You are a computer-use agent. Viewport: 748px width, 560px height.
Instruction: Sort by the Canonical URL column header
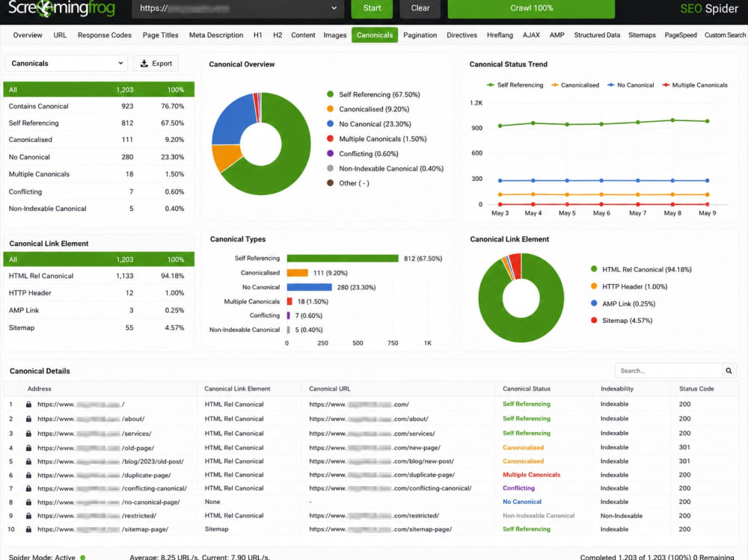pos(330,389)
